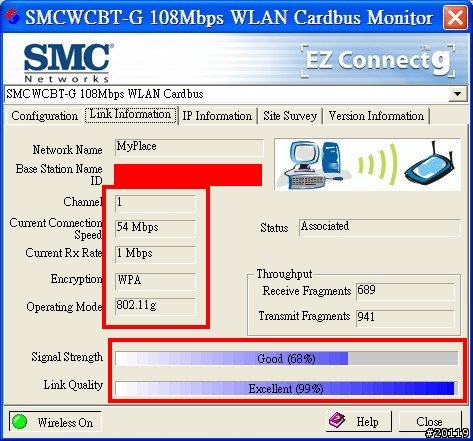
Task: Click the Help book icon
Action: pyautogui.click(x=337, y=420)
